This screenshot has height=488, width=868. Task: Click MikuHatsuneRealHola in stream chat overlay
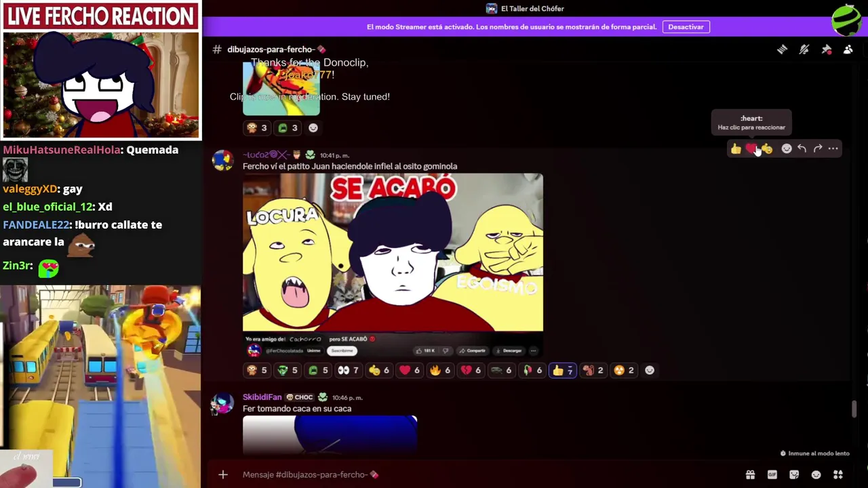pyautogui.click(x=62, y=150)
